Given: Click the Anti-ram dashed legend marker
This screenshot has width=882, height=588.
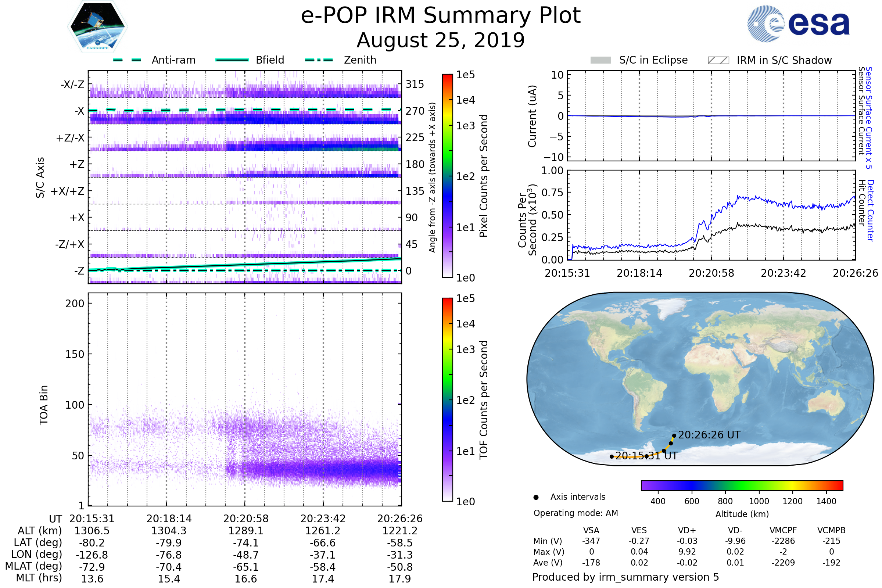Looking at the screenshot, I should pyautogui.click(x=127, y=60).
